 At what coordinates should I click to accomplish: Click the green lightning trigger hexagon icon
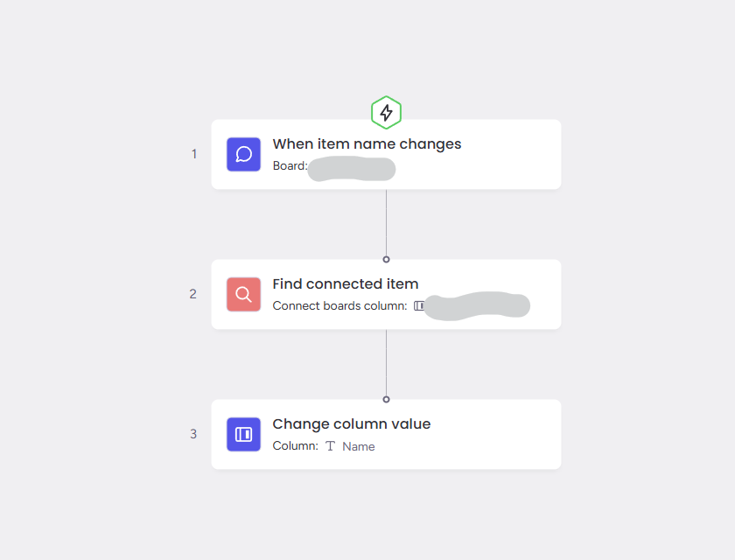[x=386, y=113]
